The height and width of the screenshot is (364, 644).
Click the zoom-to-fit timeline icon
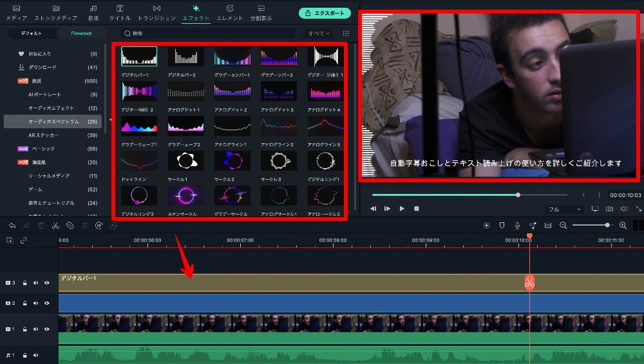pyautogui.click(x=548, y=225)
